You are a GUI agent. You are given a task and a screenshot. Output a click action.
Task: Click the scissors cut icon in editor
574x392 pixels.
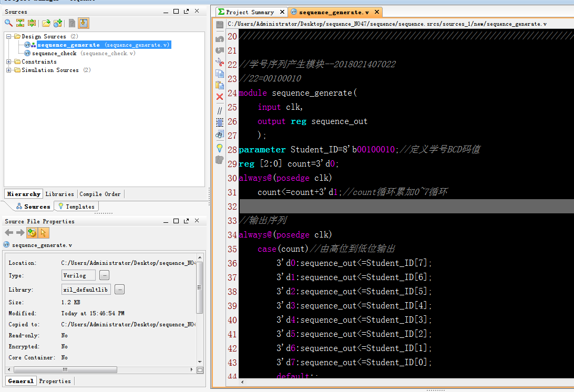(220, 62)
